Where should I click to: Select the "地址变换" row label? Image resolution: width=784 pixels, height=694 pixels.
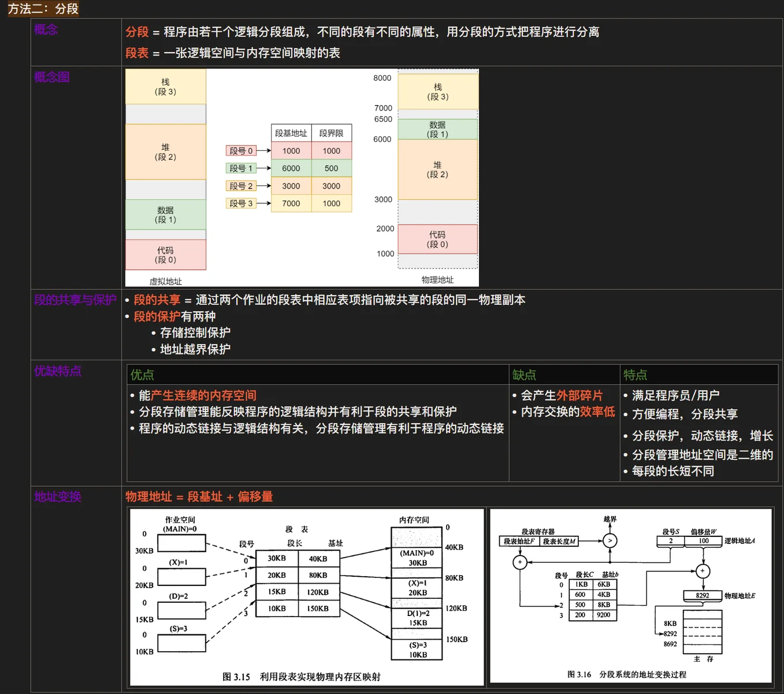[57, 497]
